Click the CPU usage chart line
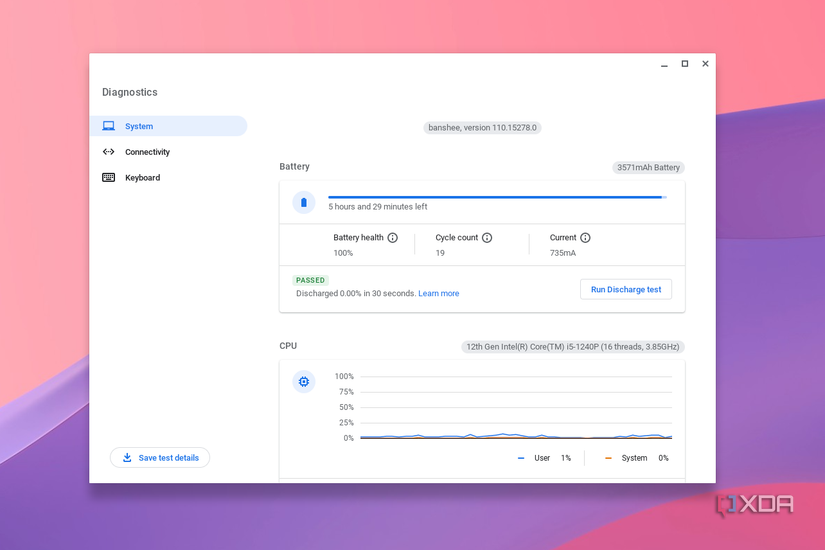 click(x=516, y=436)
